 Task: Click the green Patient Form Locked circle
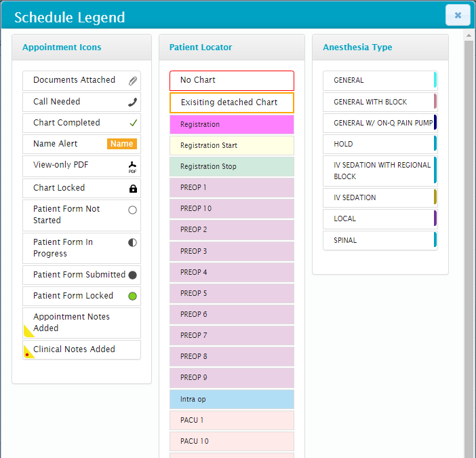coord(132,296)
